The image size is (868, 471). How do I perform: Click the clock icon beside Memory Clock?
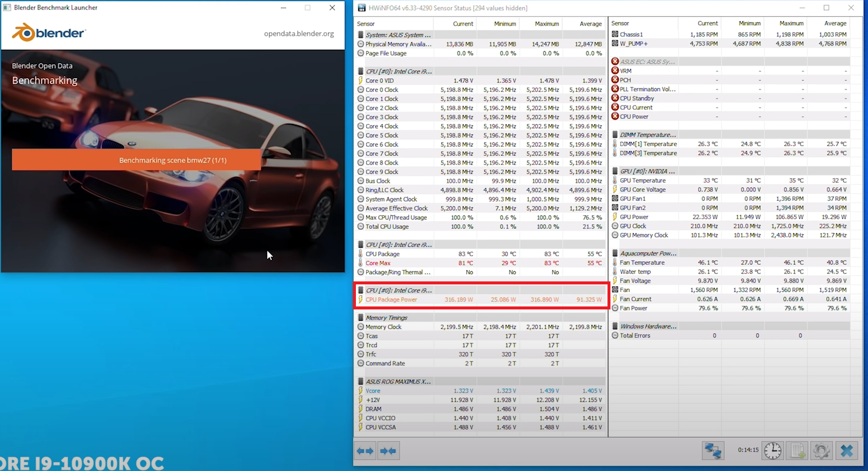coord(361,327)
